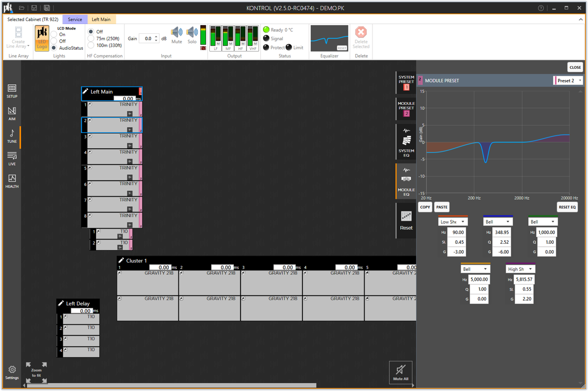The height and width of the screenshot is (391, 588).
Task: Open Settings gear in sidebar
Action: pyautogui.click(x=12, y=372)
